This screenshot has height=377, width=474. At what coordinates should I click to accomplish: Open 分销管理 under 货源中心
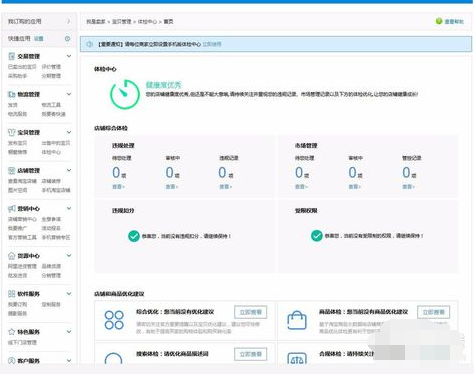(x=51, y=276)
